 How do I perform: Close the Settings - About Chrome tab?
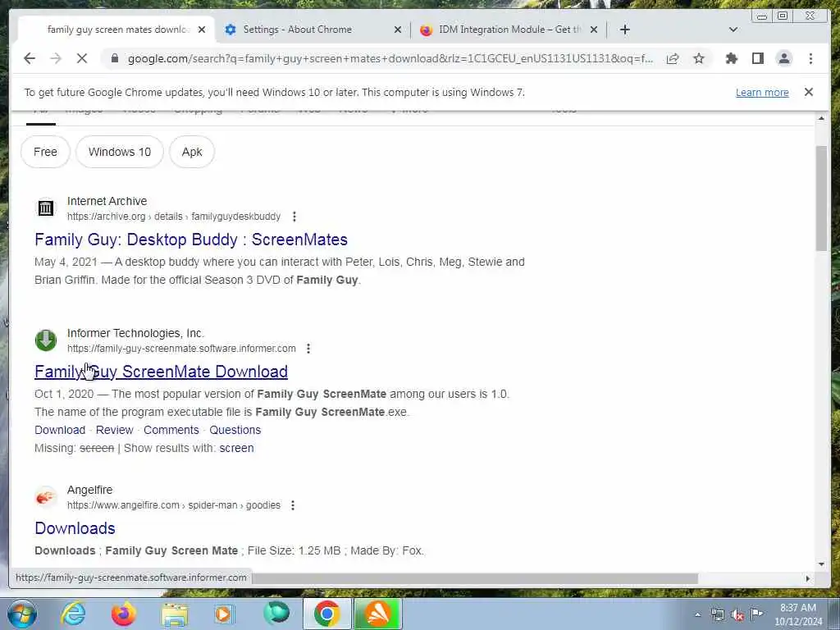(x=398, y=30)
